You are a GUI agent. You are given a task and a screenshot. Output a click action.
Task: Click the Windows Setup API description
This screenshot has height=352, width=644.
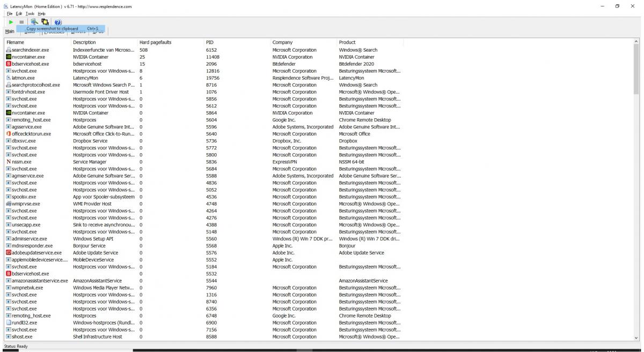coord(93,239)
